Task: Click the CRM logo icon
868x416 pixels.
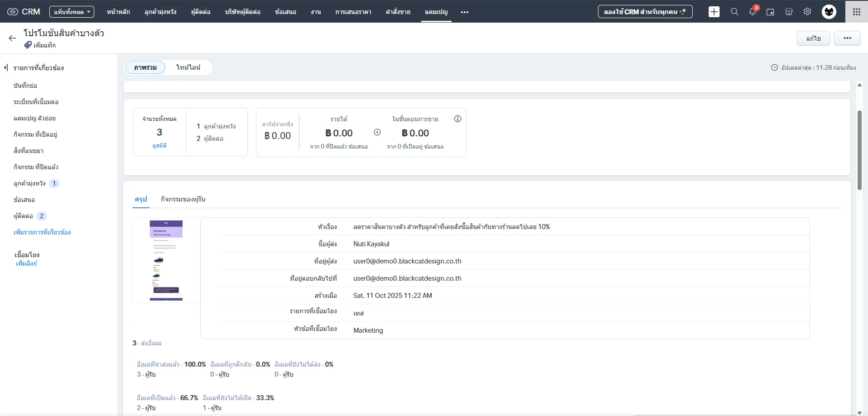Action: 12,12
